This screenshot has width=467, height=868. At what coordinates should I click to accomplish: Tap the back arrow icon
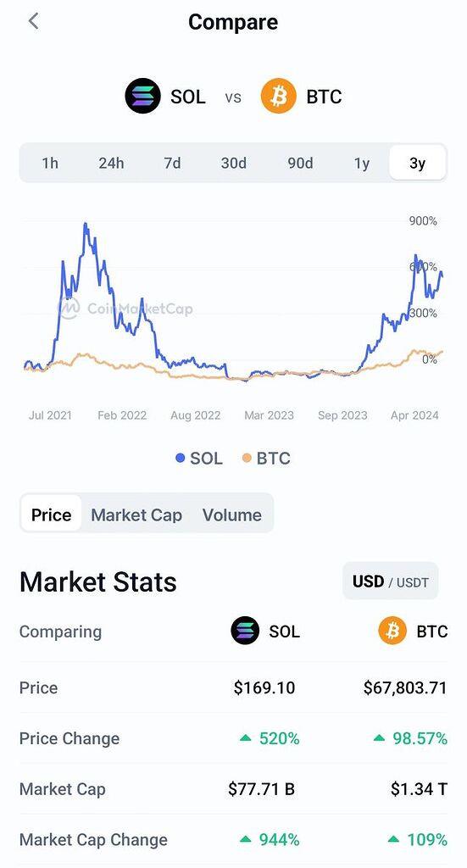(33, 21)
